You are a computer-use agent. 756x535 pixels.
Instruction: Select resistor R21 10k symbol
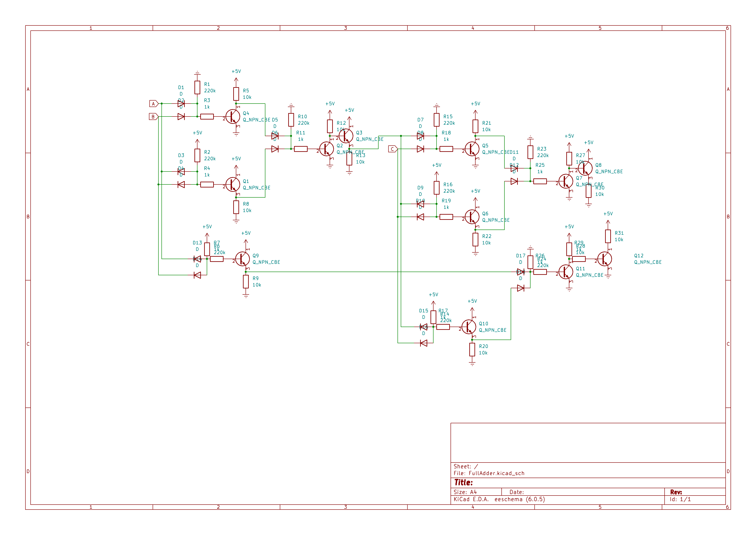[x=476, y=126]
